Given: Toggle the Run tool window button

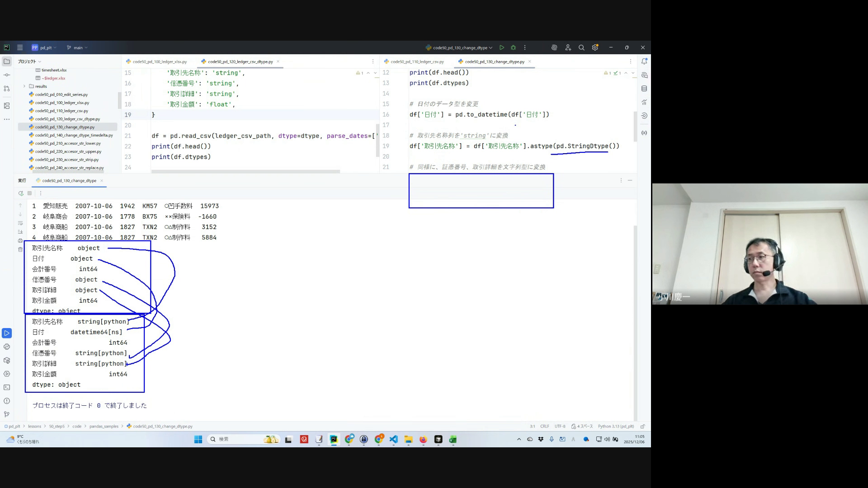Looking at the screenshot, I should click(7, 333).
